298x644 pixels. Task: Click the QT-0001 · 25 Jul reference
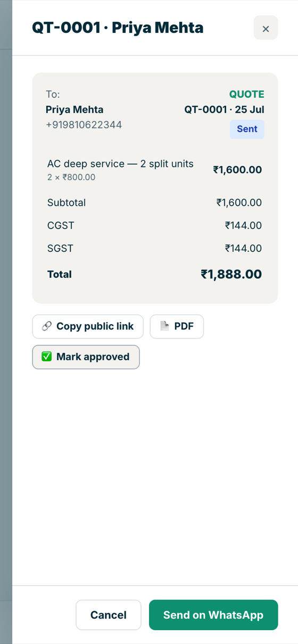225,109
